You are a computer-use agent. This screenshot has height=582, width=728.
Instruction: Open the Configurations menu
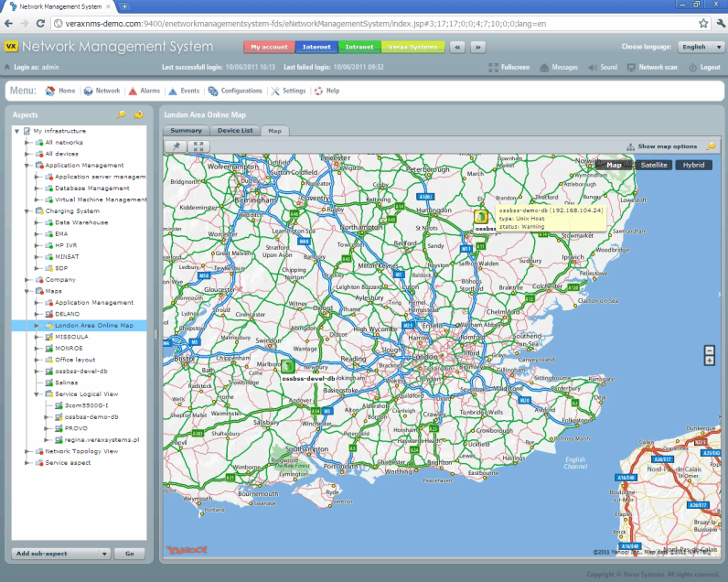click(x=235, y=91)
